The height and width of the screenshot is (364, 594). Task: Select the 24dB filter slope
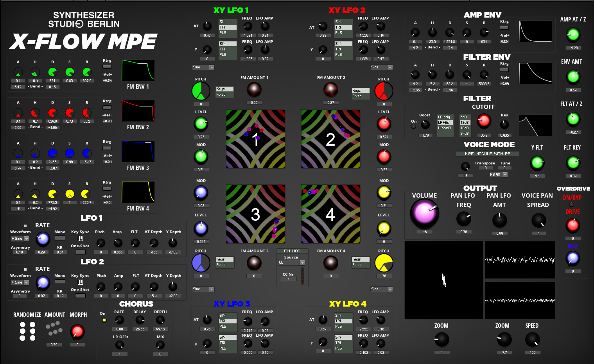[x=465, y=134]
